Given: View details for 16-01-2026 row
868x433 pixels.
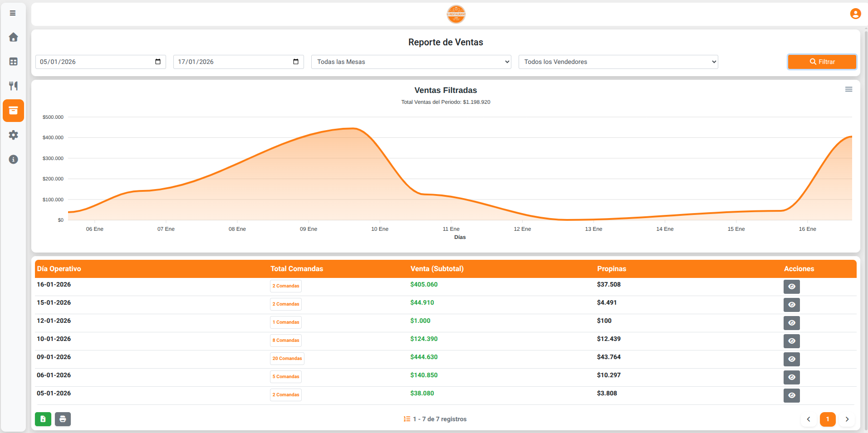Looking at the screenshot, I should [791, 287].
